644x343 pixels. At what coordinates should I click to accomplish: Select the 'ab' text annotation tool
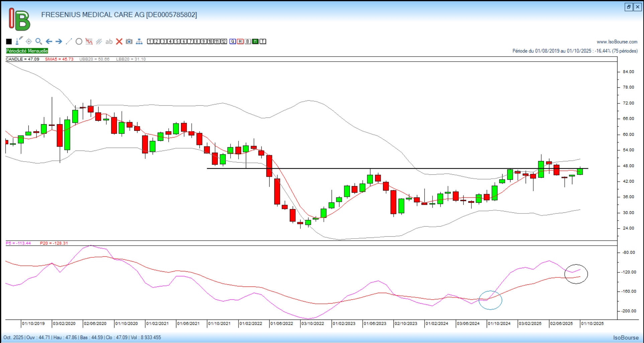pos(109,41)
